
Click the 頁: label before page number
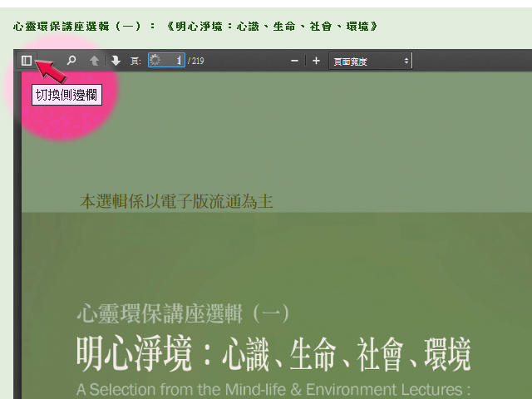(x=135, y=62)
